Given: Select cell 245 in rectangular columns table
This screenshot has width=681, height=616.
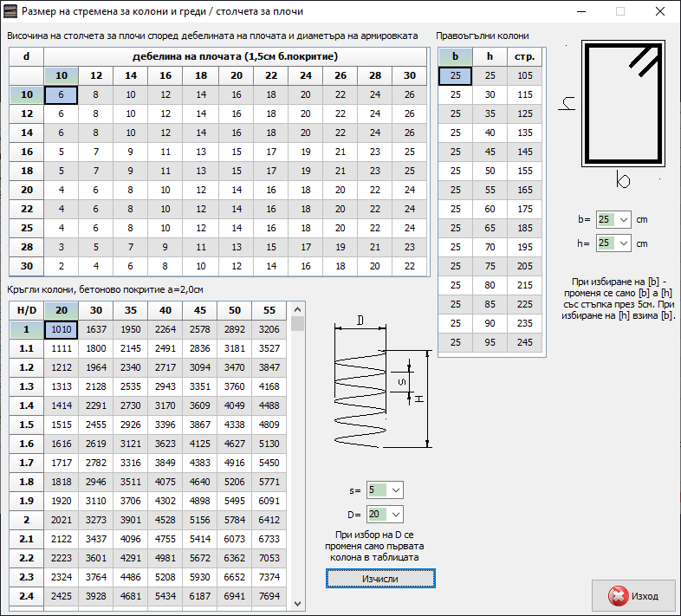Looking at the screenshot, I should 524,342.
